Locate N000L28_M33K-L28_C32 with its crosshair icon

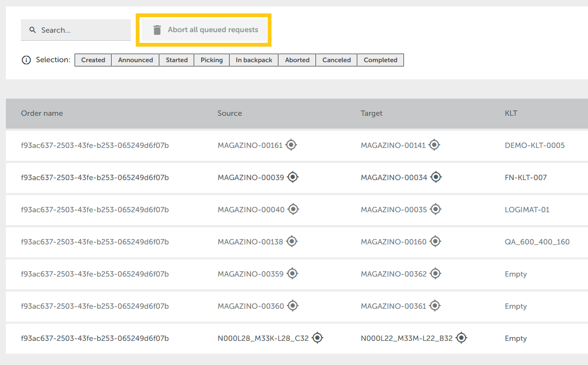[317, 338]
